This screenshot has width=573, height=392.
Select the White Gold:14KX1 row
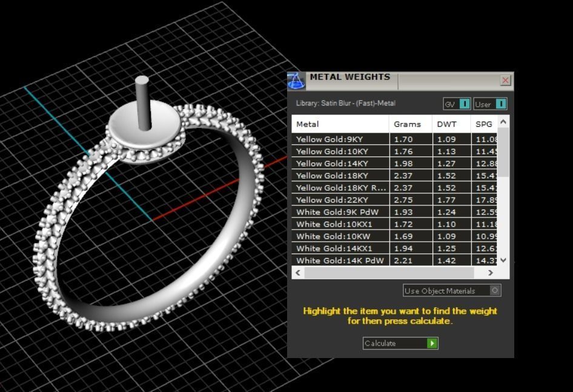(x=394, y=248)
